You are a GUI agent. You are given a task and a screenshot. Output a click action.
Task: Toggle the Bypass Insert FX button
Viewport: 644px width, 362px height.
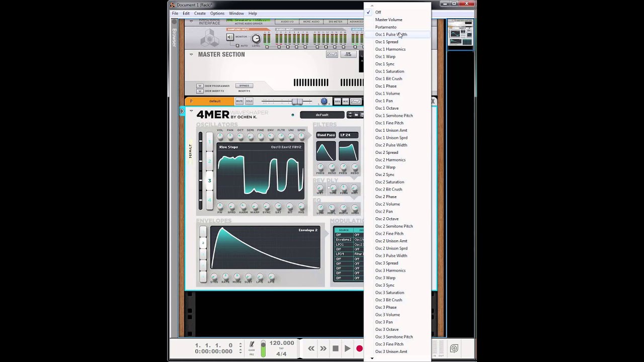point(244,85)
